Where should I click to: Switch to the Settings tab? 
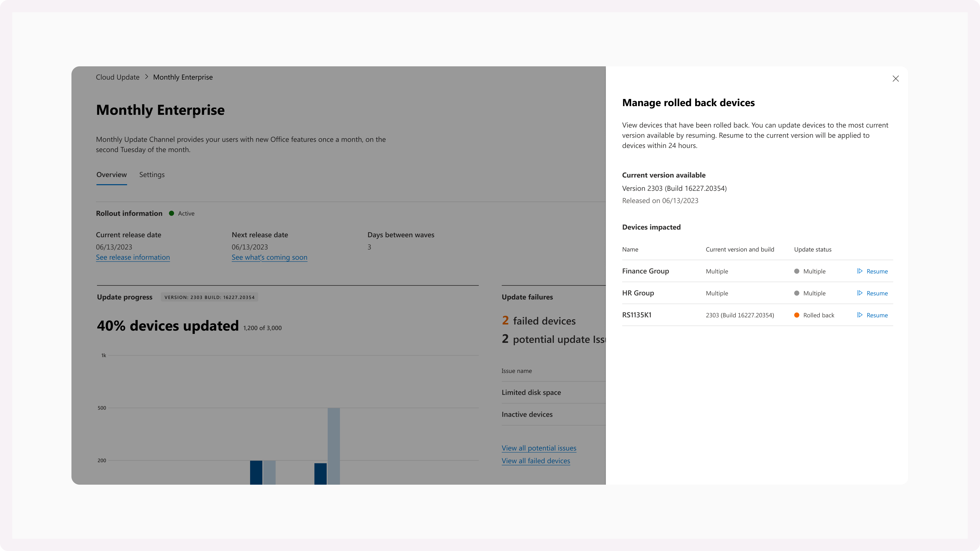coord(152,174)
